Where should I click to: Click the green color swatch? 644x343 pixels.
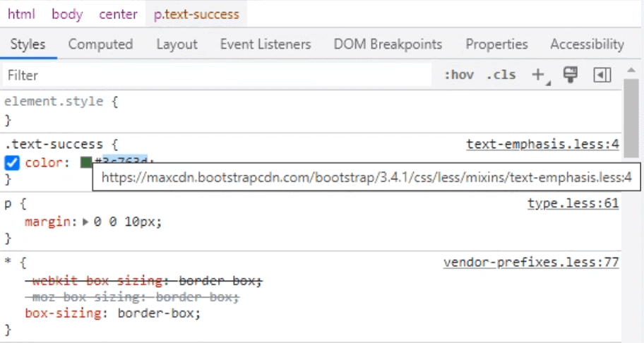click(x=86, y=163)
